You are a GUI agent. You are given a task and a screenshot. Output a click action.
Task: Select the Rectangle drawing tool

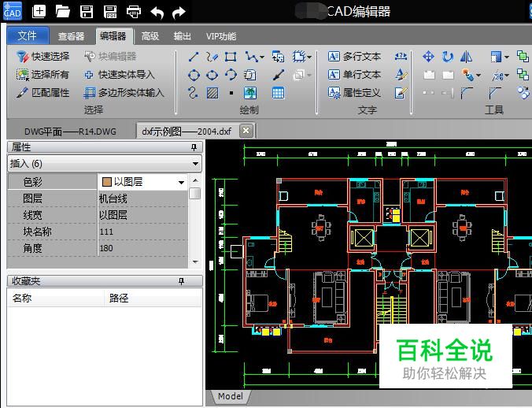pos(231,57)
